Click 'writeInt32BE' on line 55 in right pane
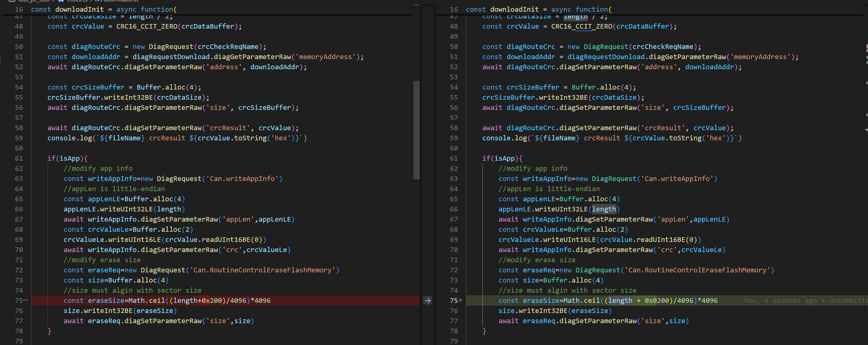This screenshot has height=345, width=868. point(563,97)
